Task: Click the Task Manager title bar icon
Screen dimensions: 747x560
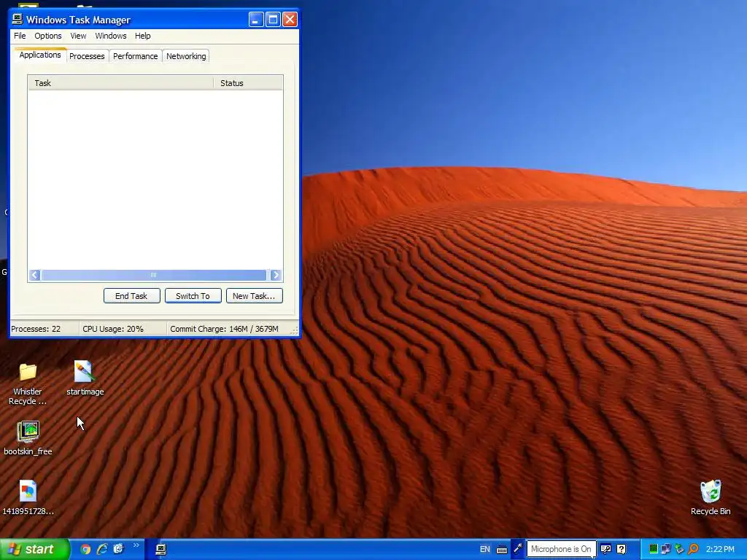Action: [18, 19]
